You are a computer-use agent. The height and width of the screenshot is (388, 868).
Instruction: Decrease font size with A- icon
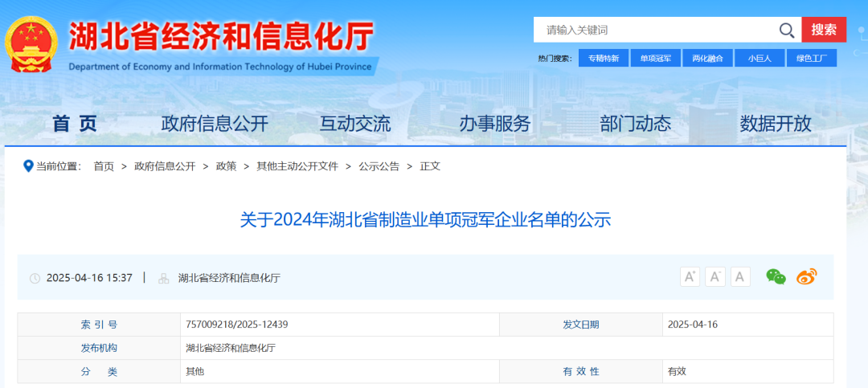[715, 277]
